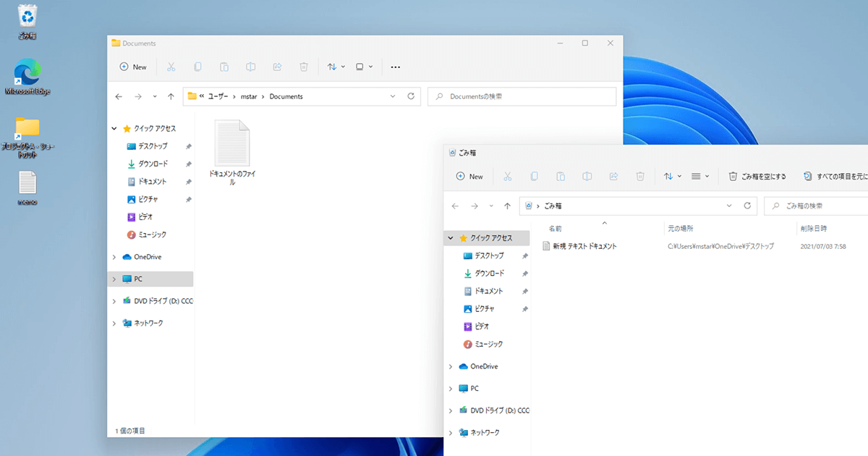Click New button in Documents window
Screen dimensions: 868x456
point(133,67)
